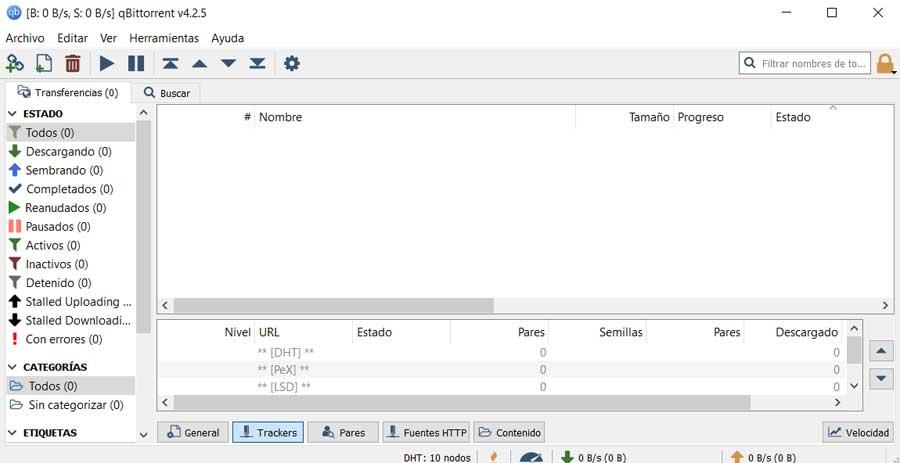This screenshot has width=900, height=463.
Task: Sort torrents by Nombre column
Action: pos(414,117)
